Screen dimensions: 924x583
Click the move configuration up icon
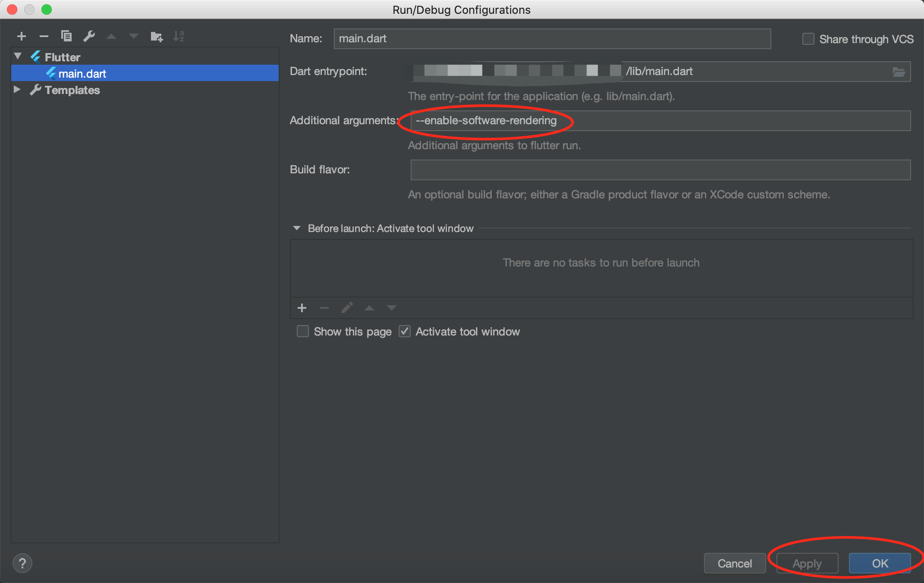110,35
